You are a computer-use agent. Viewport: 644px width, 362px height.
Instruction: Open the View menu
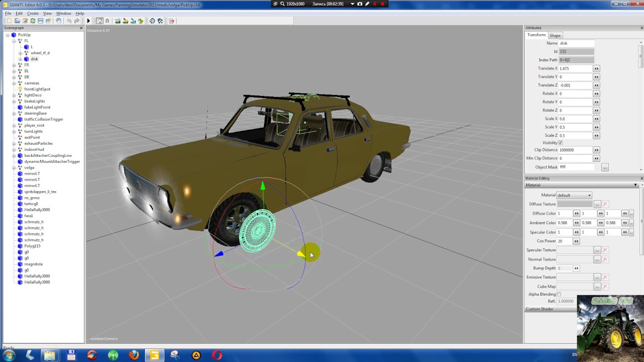pos(47,13)
